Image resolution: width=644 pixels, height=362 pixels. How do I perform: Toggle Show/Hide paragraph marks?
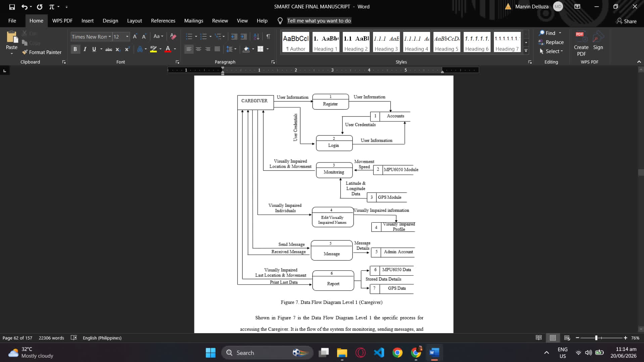[268, 37]
